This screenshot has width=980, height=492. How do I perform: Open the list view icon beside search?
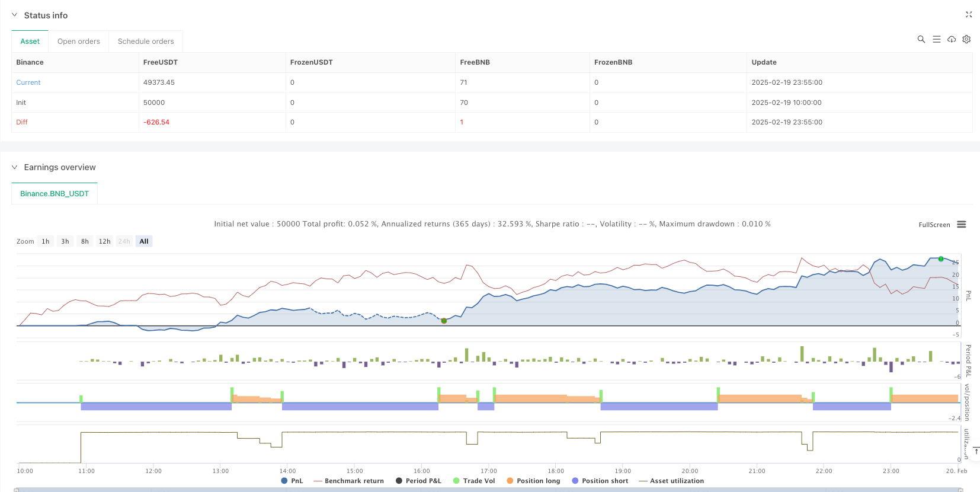point(936,39)
